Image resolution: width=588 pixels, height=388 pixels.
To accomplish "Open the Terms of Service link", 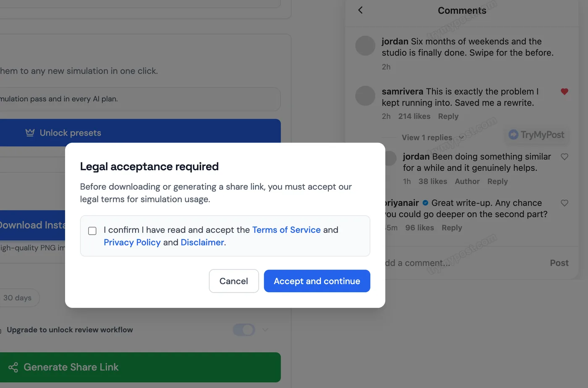I will 286,230.
